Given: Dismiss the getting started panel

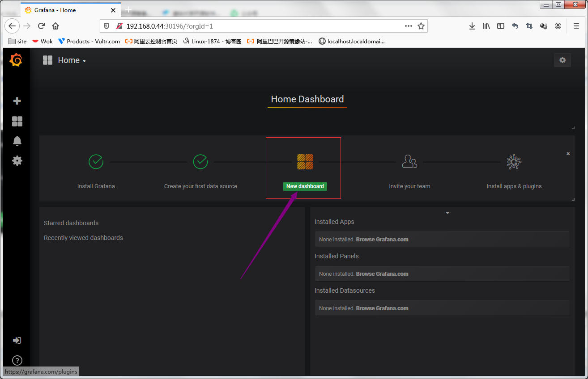Looking at the screenshot, I should (568, 154).
